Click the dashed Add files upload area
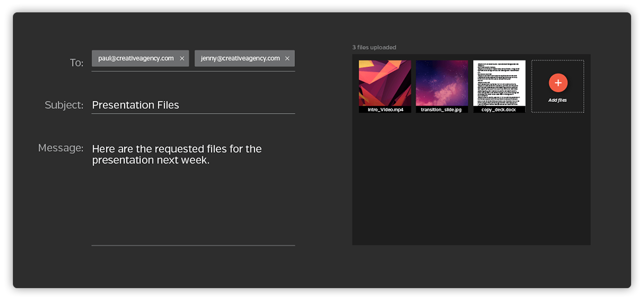644x301 pixels. tap(558, 85)
